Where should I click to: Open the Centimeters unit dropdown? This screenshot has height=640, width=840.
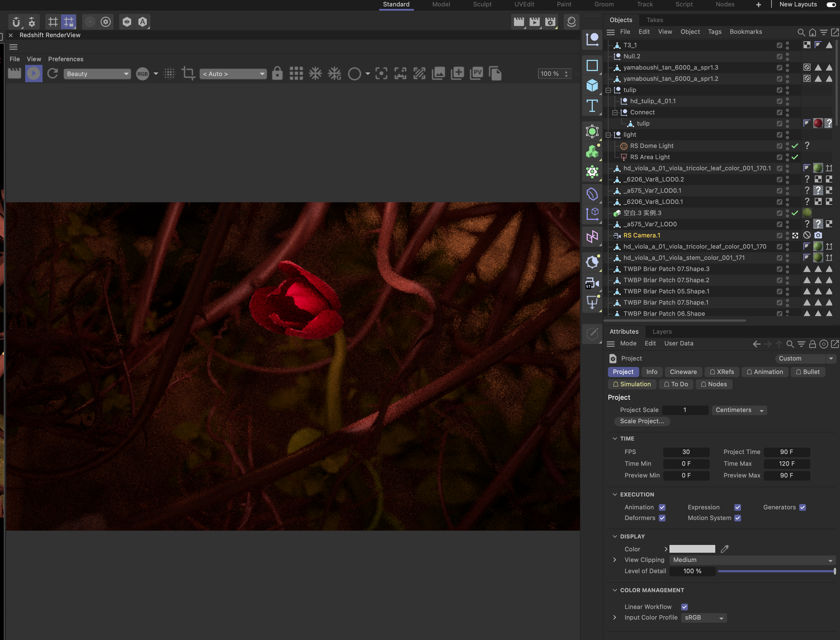tap(739, 410)
